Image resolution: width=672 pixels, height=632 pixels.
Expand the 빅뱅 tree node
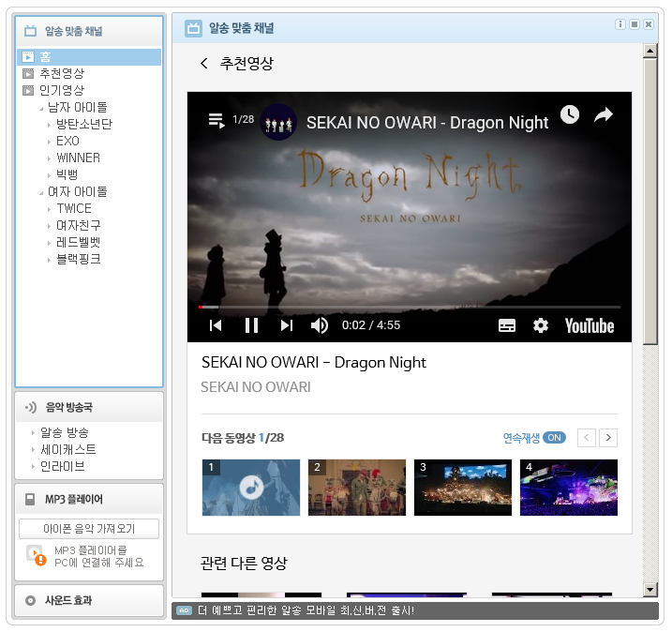[49, 175]
